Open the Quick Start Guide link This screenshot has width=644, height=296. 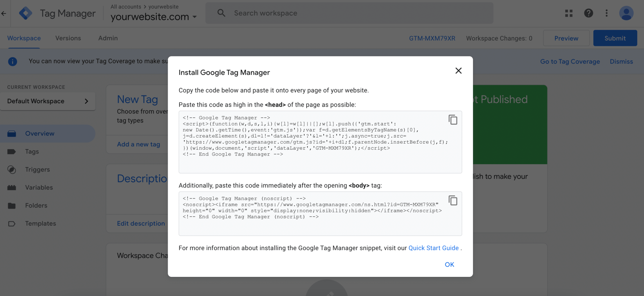(x=433, y=248)
